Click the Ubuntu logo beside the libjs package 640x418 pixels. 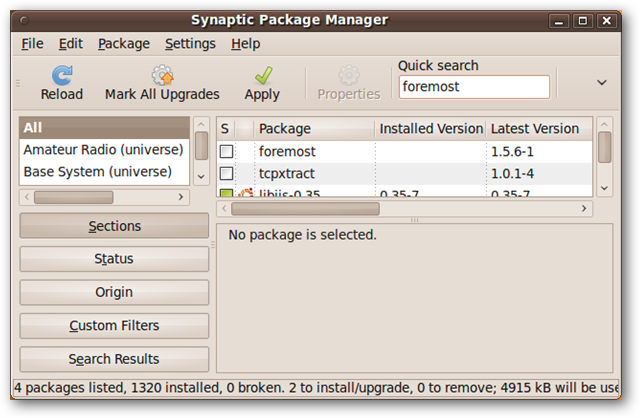pyautogui.click(x=246, y=192)
